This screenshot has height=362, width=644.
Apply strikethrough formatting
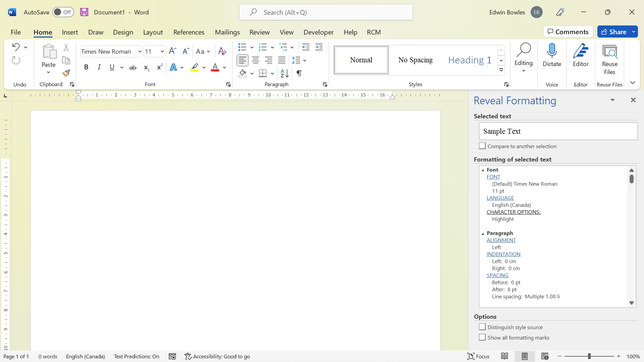133,67
